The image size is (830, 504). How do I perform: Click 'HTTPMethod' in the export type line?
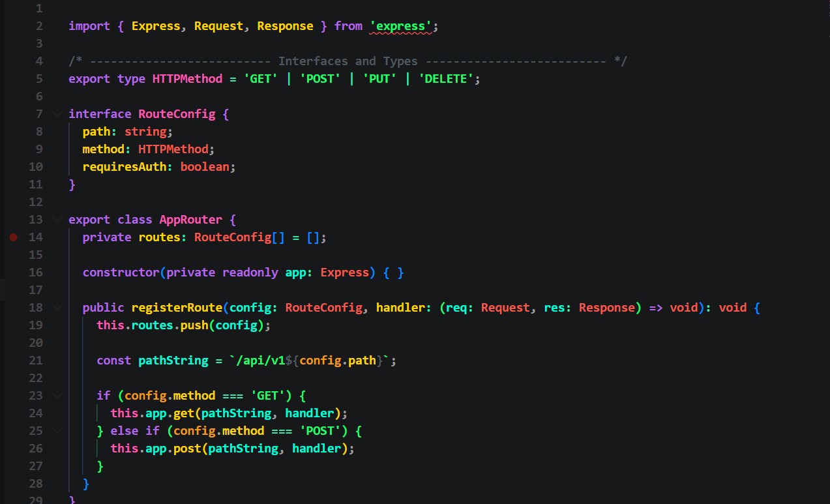point(187,79)
